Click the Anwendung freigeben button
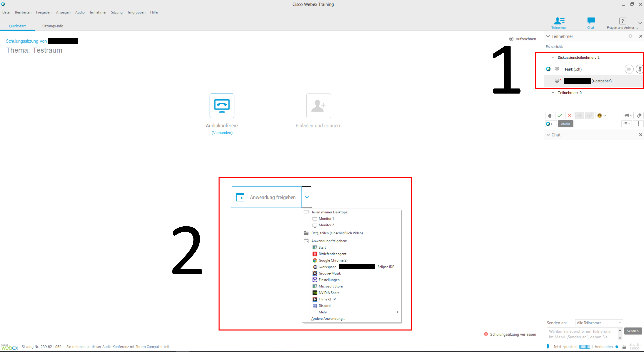Screen dimensions: 644x352 [x=266, y=197]
